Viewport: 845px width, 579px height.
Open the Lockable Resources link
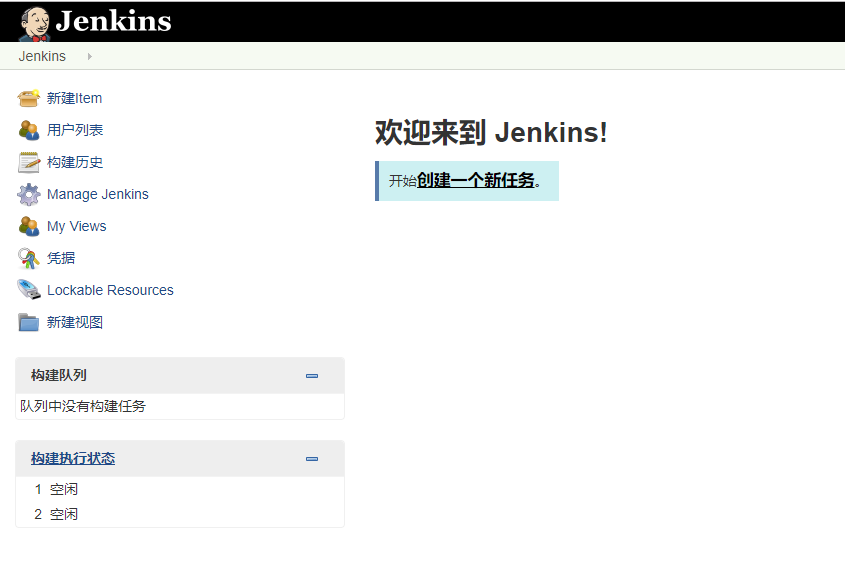pyautogui.click(x=110, y=290)
